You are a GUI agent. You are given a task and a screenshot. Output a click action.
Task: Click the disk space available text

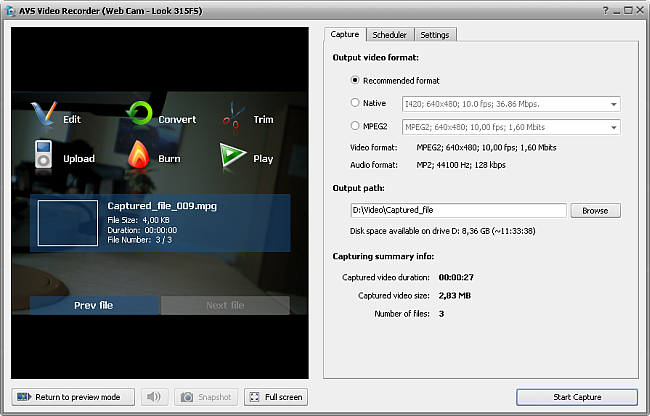(x=443, y=231)
